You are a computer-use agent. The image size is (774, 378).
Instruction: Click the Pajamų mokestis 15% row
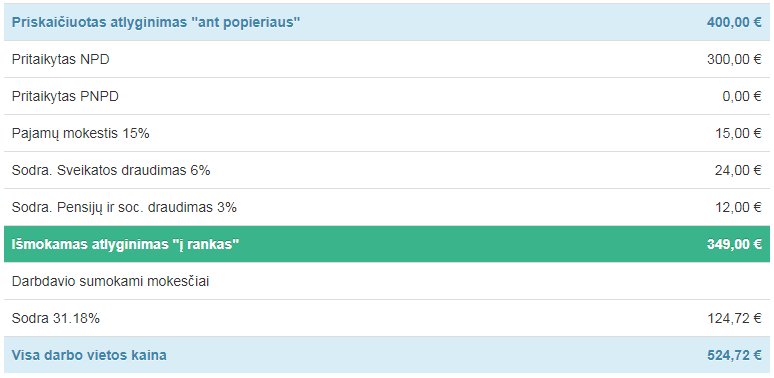pyautogui.click(x=387, y=133)
